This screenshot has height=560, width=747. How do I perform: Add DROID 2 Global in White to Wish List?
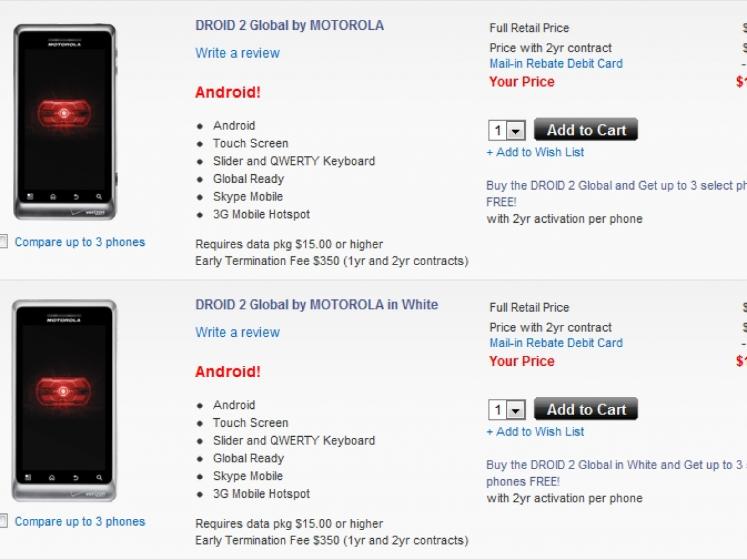[535, 432]
